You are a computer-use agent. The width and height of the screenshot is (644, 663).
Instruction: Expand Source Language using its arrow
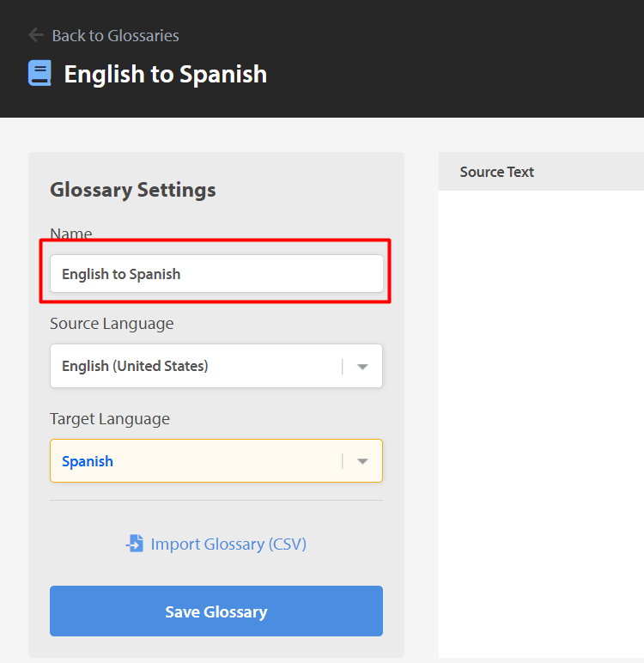pos(362,367)
